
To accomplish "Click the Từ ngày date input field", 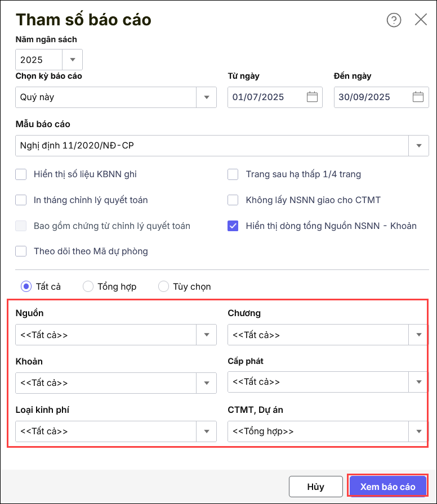I will coord(266,97).
